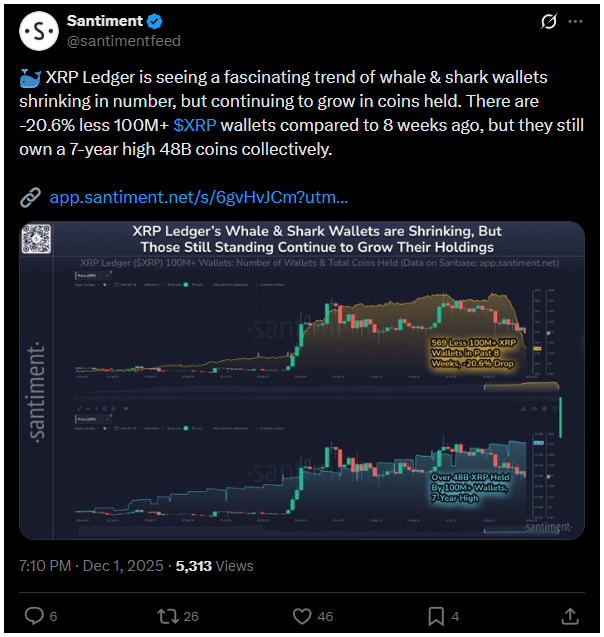This screenshot has width=604, height=637.
Task: Click the QR code on the chart
Action: (x=38, y=240)
